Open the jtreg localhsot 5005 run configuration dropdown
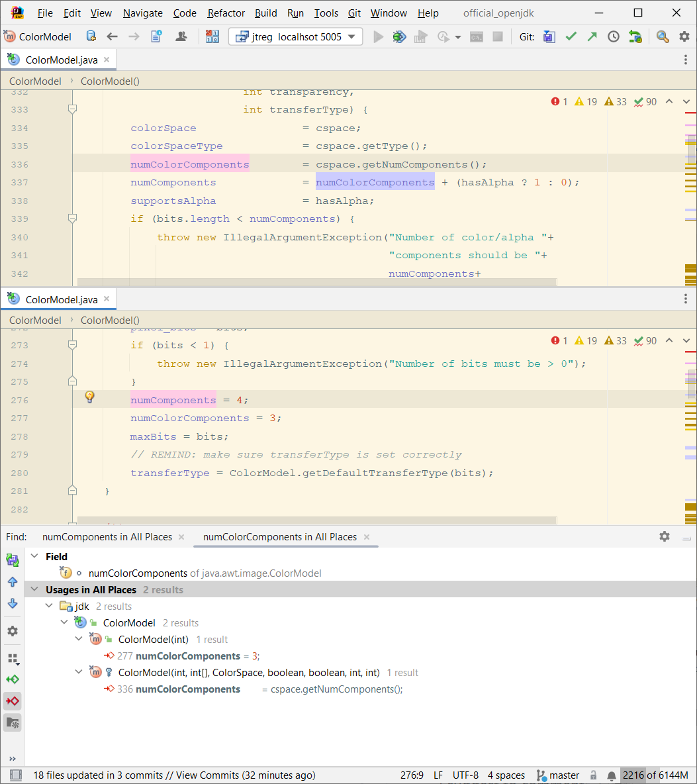The height and width of the screenshot is (784, 697). click(x=296, y=36)
